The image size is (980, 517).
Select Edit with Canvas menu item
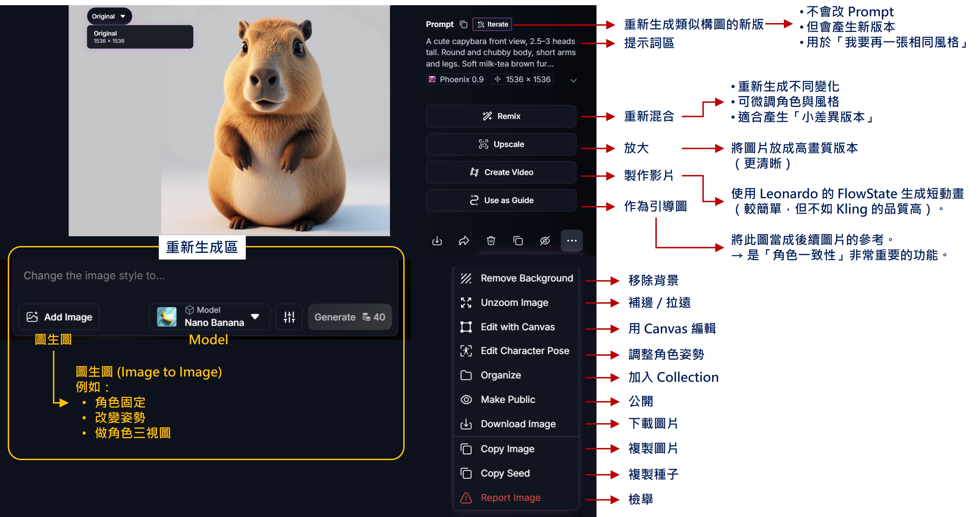pyautogui.click(x=517, y=327)
